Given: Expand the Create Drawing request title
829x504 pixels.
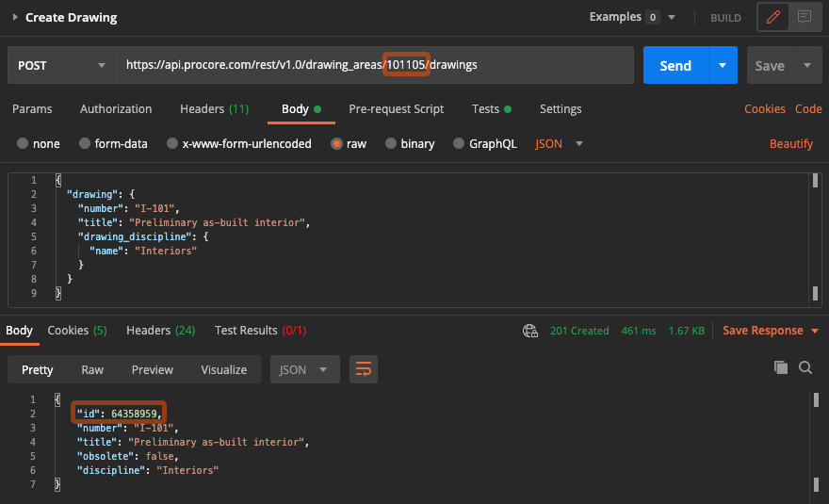Looking at the screenshot, I should pos(15,18).
